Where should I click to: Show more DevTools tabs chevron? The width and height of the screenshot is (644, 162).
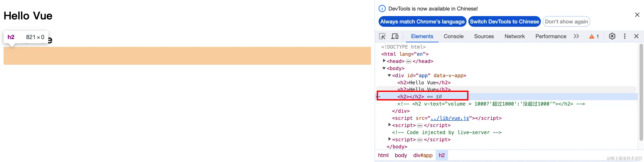pyautogui.click(x=576, y=36)
